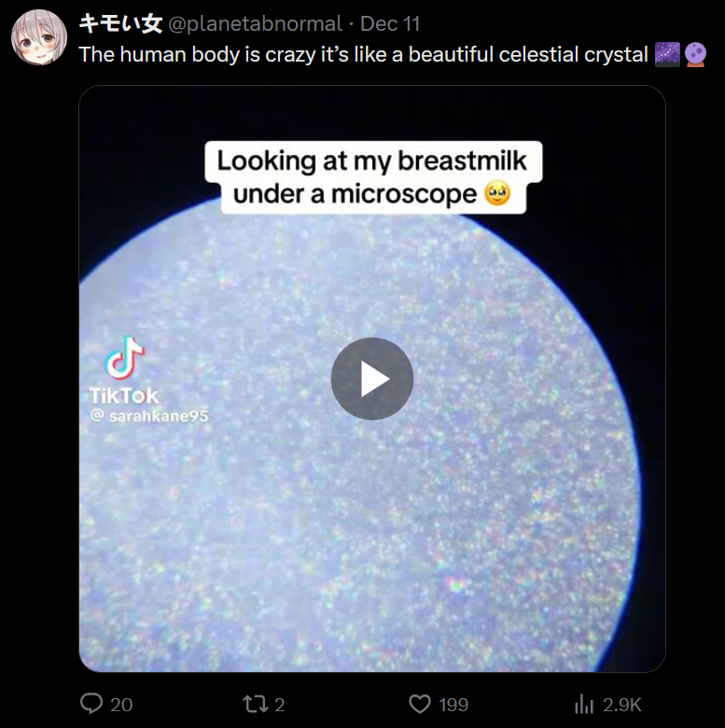
Task: Open the キモい女 display name
Action: (x=120, y=23)
